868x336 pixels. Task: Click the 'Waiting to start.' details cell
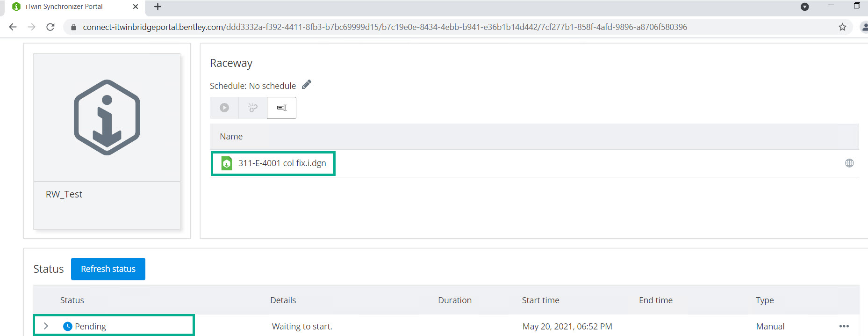(302, 326)
